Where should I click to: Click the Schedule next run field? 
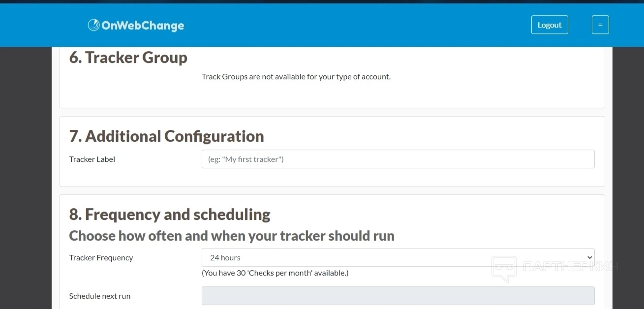[398, 296]
